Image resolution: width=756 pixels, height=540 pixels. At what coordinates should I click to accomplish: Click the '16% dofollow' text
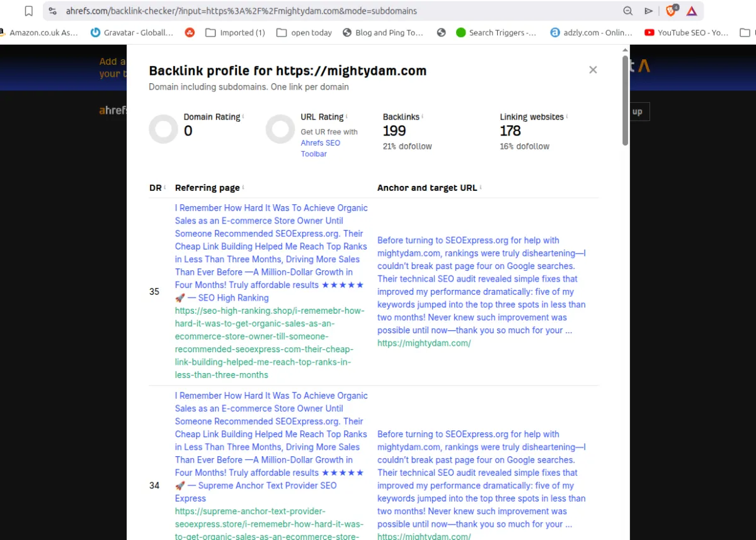525,146
